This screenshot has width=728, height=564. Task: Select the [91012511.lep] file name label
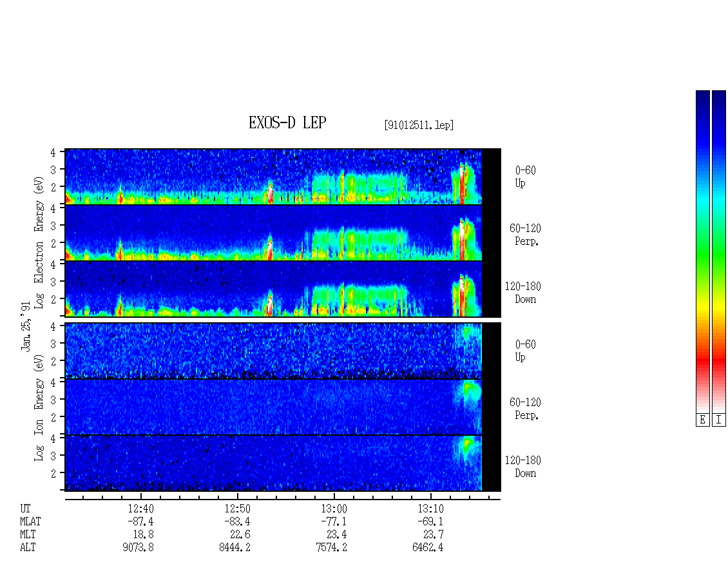pos(419,125)
